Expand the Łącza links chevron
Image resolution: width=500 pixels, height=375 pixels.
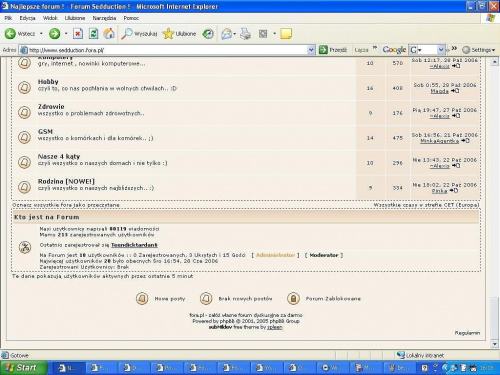(375, 48)
